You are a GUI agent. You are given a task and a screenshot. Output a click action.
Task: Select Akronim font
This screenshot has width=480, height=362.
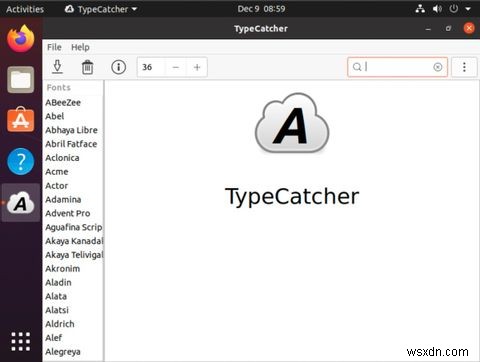pos(73,269)
